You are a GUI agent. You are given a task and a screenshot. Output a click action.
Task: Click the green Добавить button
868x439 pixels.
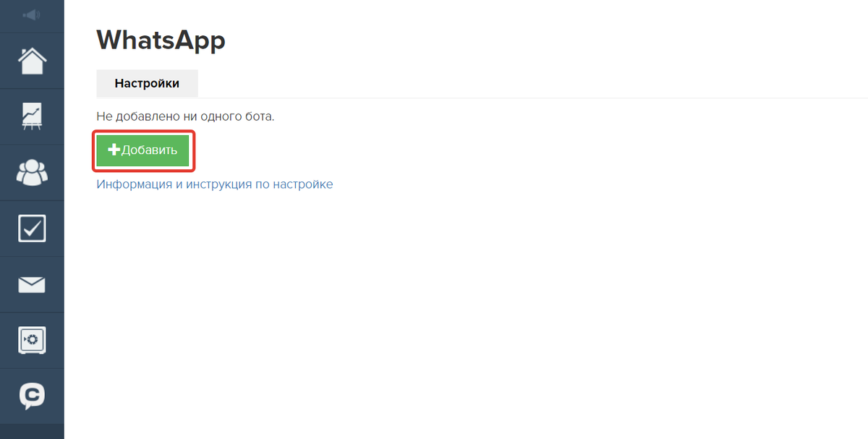tap(143, 150)
